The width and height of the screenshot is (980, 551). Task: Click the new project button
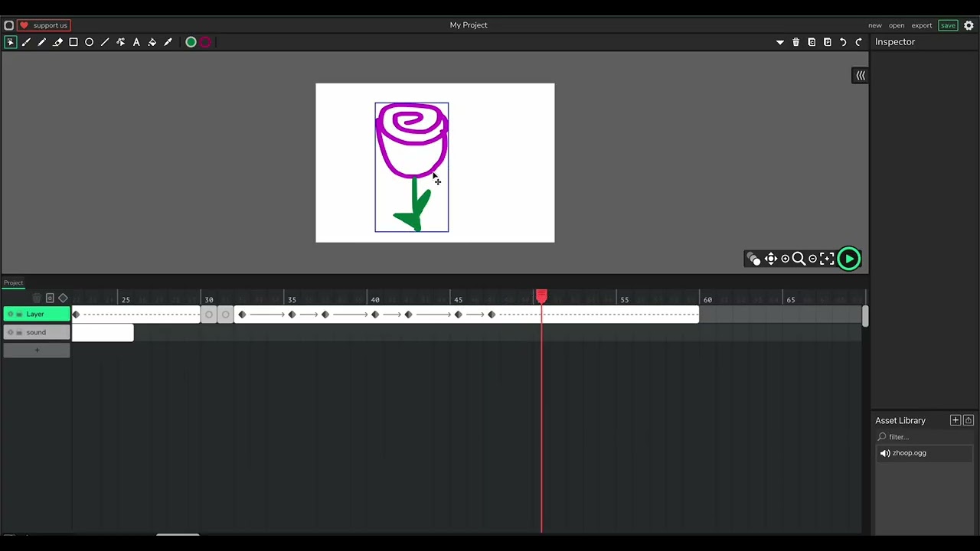click(875, 25)
